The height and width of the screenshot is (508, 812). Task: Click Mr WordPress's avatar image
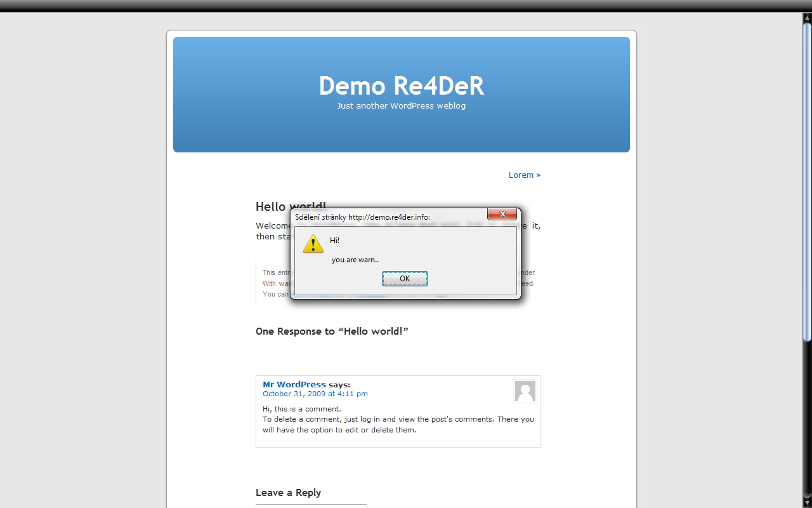pyautogui.click(x=525, y=391)
